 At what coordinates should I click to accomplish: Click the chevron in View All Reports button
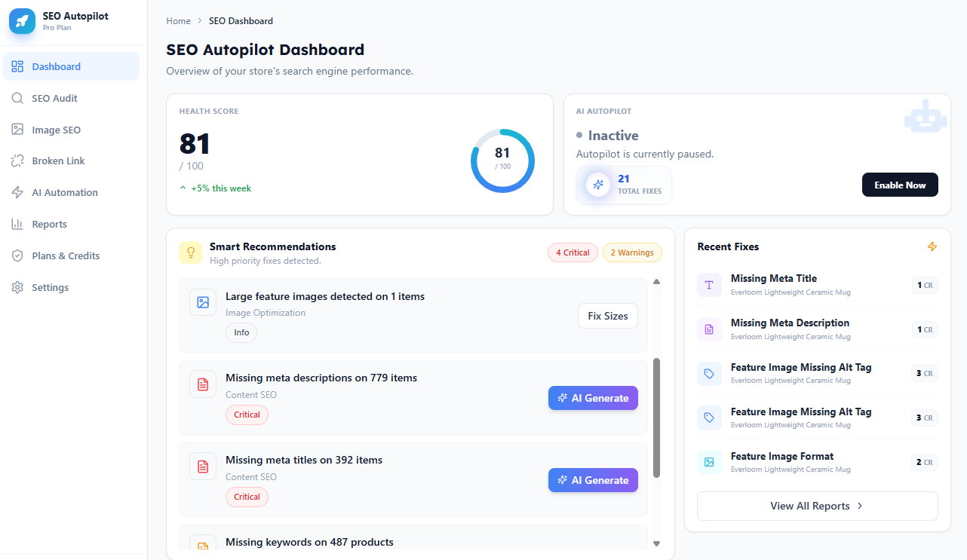tap(860, 506)
